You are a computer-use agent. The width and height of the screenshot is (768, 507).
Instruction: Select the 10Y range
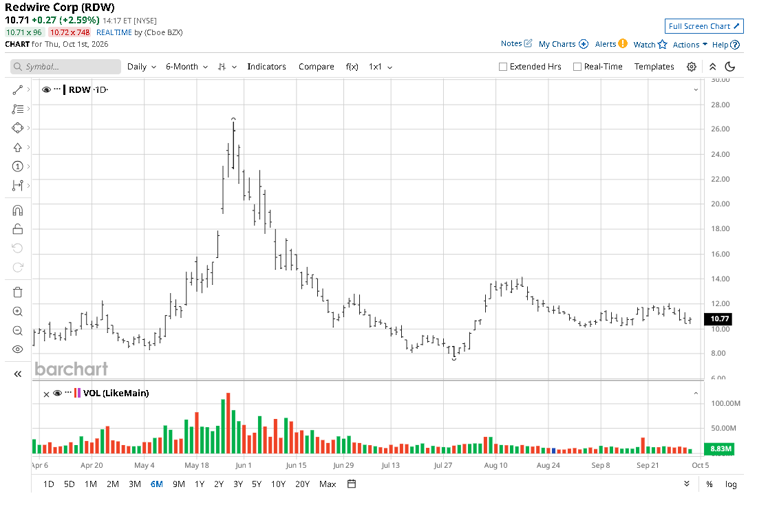coord(278,484)
